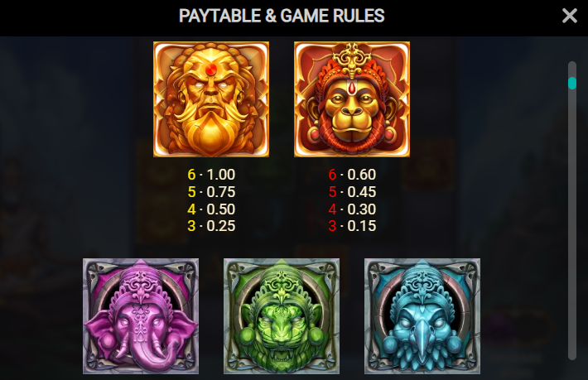Screen dimensions: 588x380
Task: Click the golden bearded sage symbol
Action: [211, 99]
